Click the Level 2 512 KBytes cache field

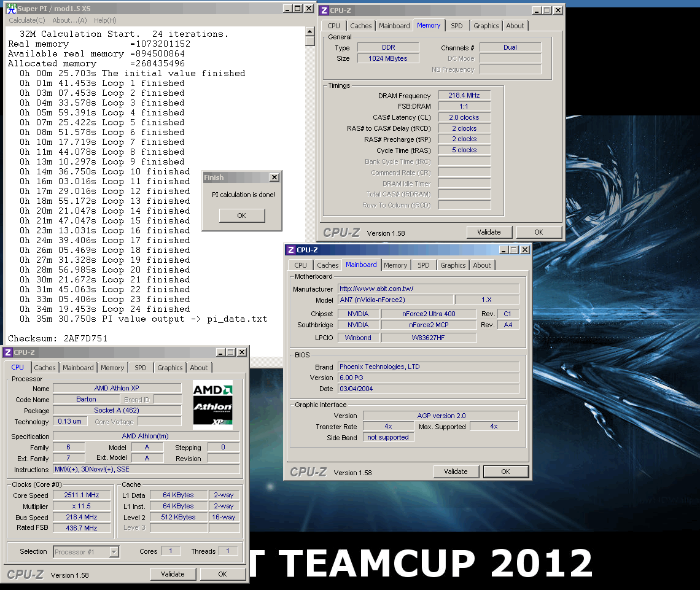[x=179, y=517]
